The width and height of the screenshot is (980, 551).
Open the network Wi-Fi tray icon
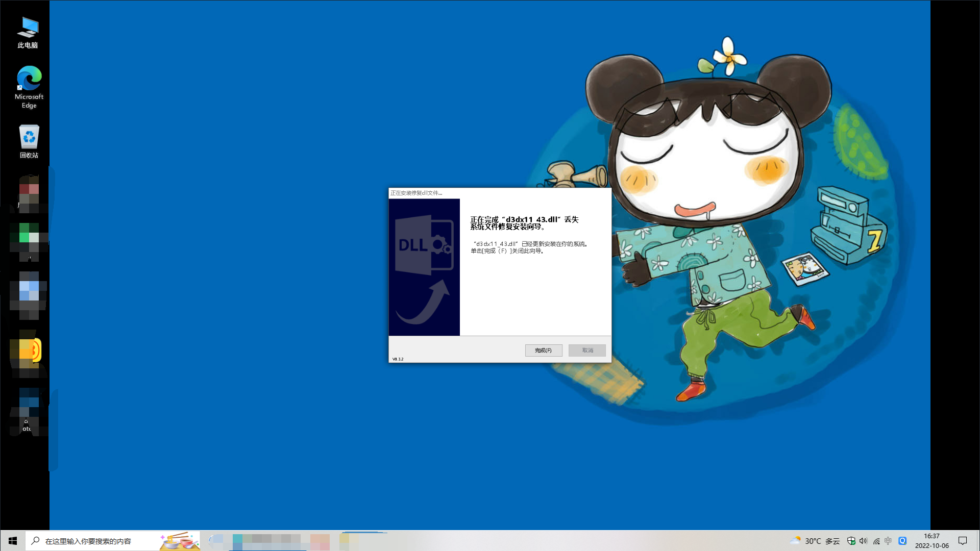(x=876, y=541)
